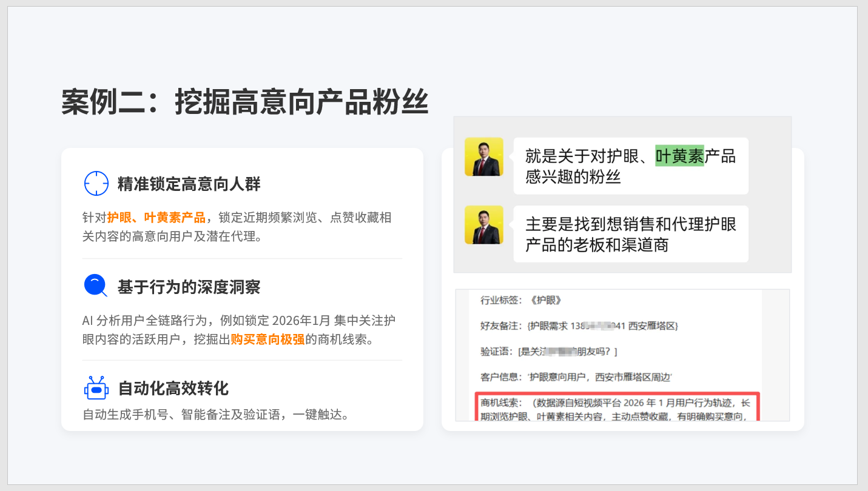Image resolution: width=868 pixels, height=491 pixels.
Task: Click the 验证语 line in screenshot
Action: pos(549,352)
